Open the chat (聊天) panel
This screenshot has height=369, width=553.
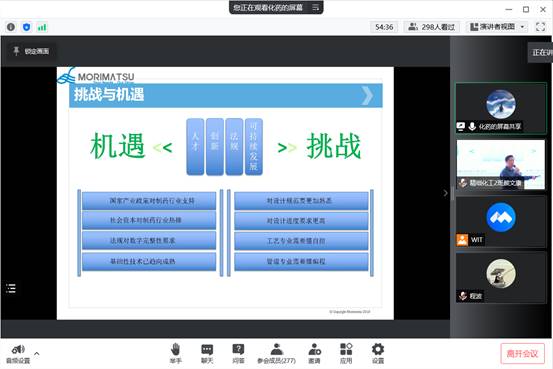point(207,353)
